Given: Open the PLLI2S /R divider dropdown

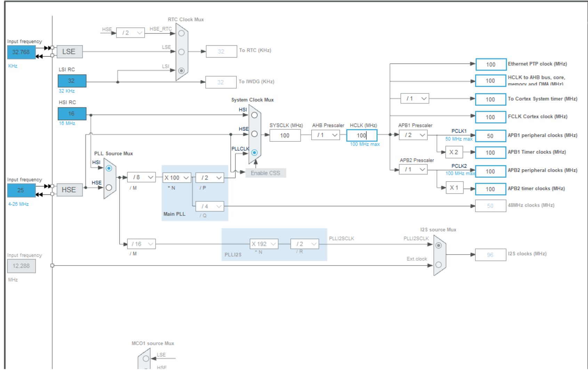Looking at the screenshot, I should pyautogui.click(x=305, y=244).
